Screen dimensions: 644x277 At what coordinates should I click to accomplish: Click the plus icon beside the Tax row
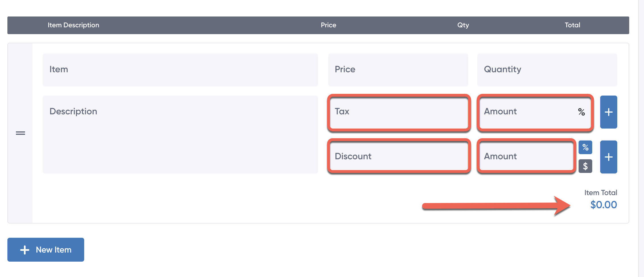(x=608, y=112)
